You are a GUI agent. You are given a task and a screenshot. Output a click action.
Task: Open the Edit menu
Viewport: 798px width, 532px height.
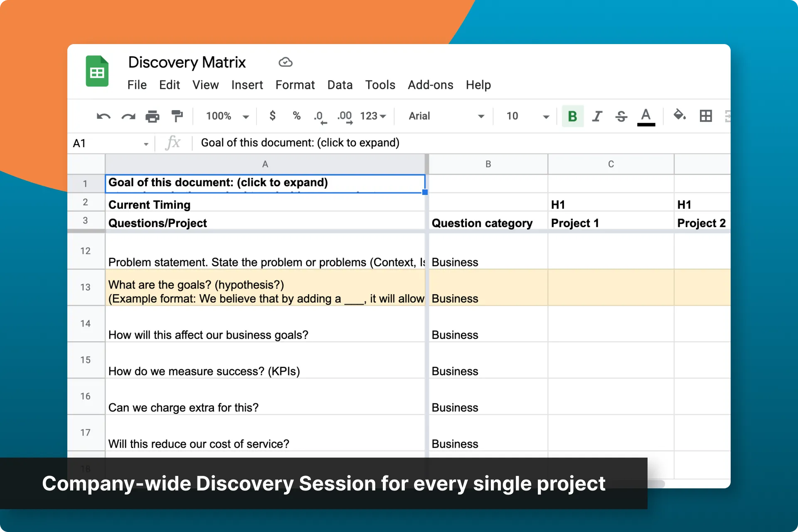pyautogui.click(x=169, y=85)
